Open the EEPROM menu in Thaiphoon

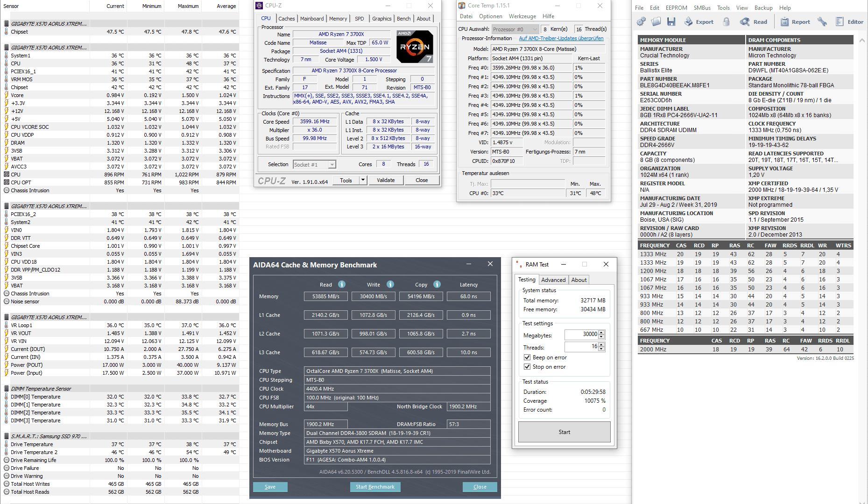coord(676,8)
